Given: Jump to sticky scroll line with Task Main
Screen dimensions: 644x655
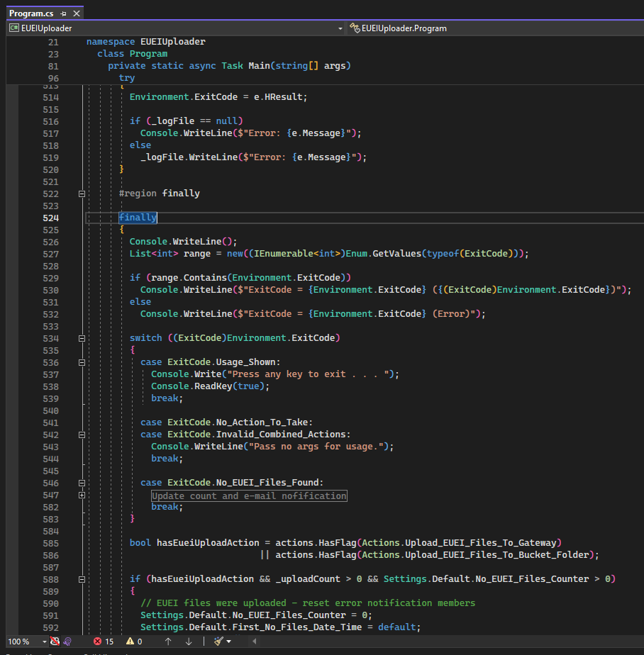Looking at the screenshot, I should coord(229,66).
